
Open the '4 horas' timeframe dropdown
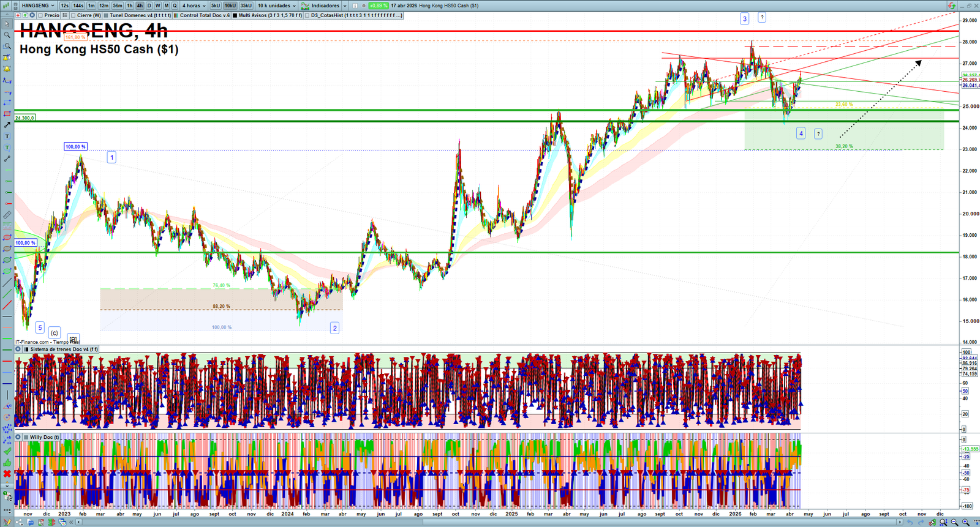pos(194,6)
